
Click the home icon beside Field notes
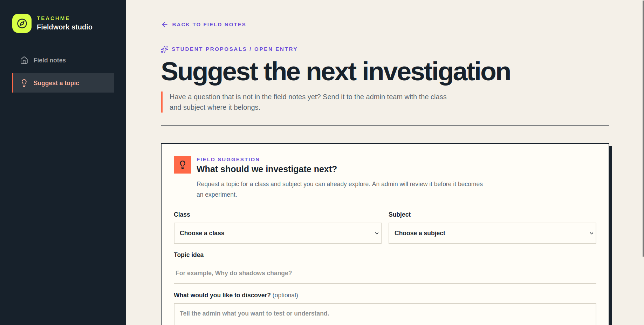[x=24, y=60]
